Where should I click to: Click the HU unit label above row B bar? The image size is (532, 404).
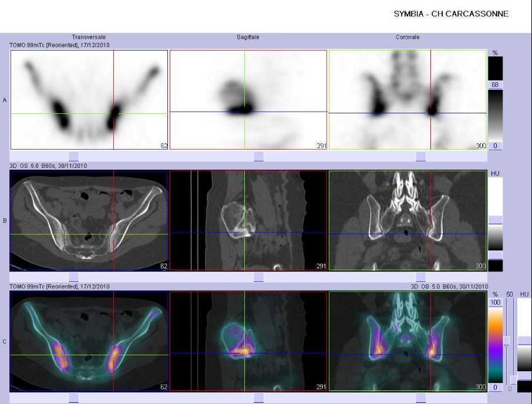tap(495, 173)
